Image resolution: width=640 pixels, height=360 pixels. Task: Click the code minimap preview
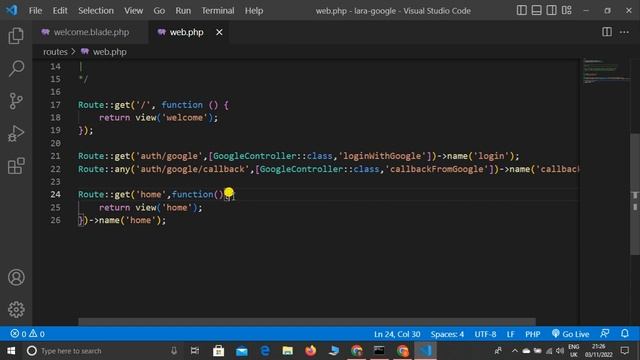[x=606, y=72]
